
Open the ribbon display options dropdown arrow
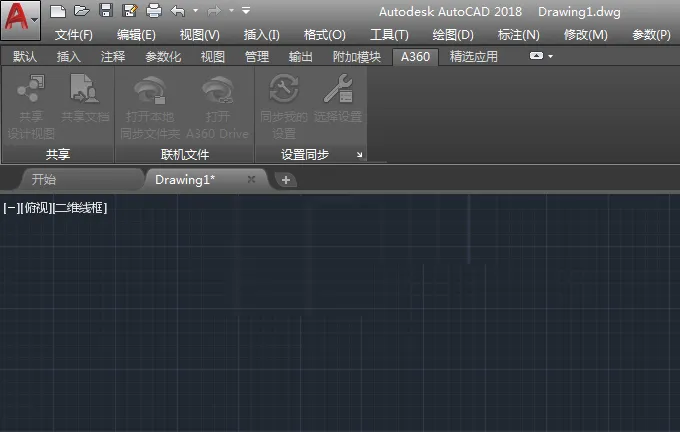tap(550, 56)
